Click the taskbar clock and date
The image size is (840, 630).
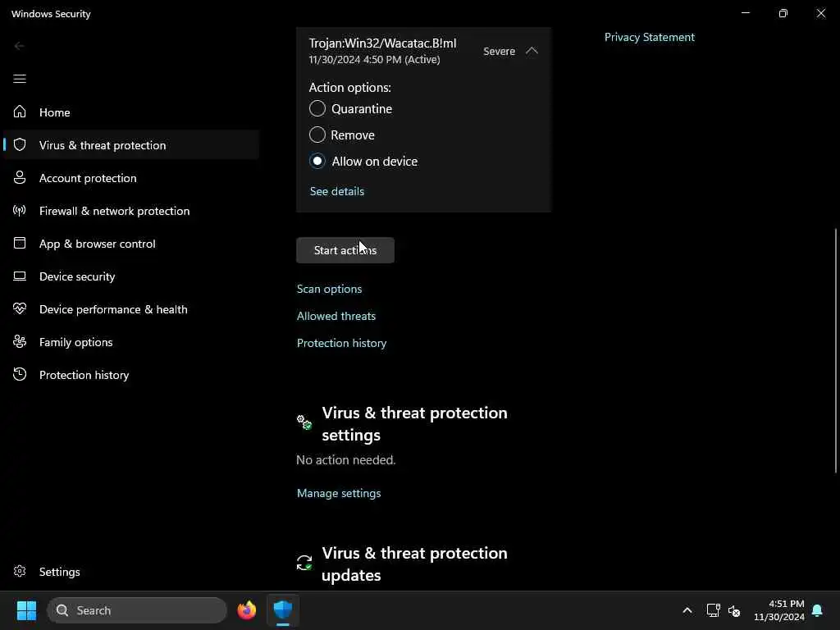[779, 610]
